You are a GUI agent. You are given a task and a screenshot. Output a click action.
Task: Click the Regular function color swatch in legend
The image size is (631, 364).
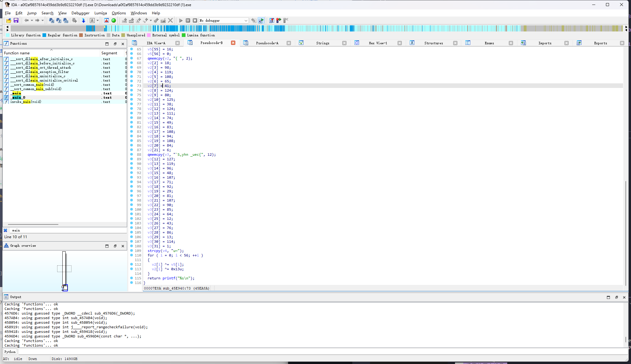click(44, 35)
